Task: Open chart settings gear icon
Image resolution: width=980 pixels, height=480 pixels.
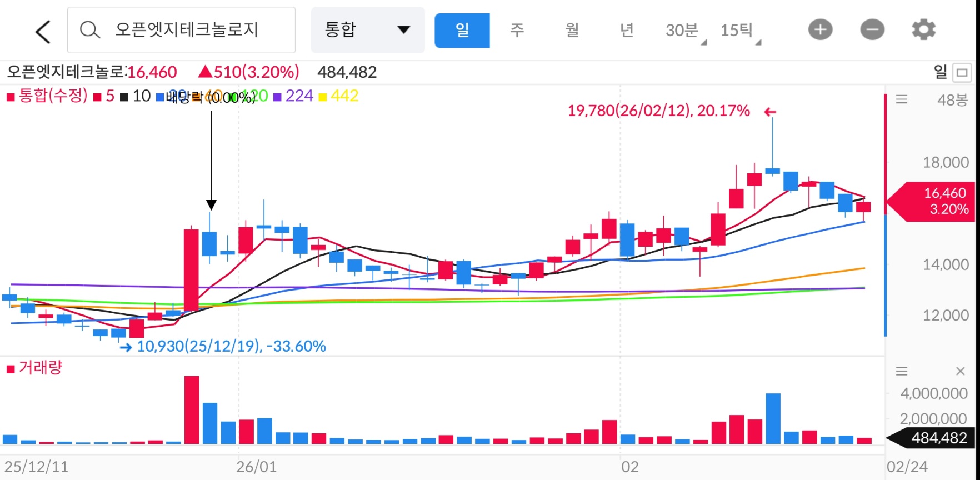Action: [923, 29]
